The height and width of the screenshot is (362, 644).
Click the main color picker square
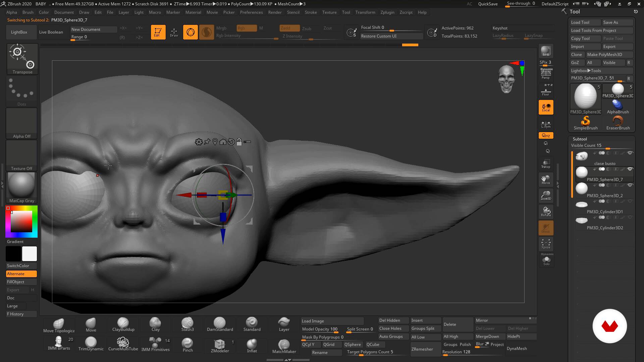[21, 222]
